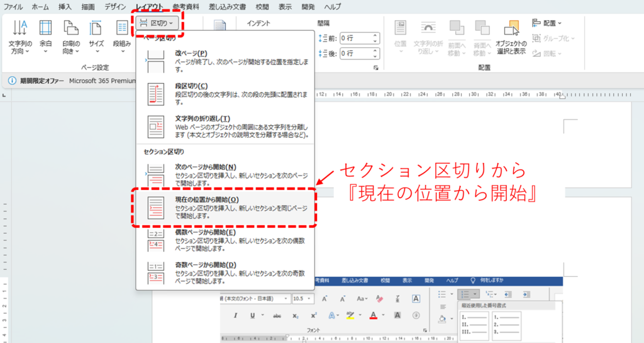
Task: Switch to the 挿入 ribbon tab
Action: (x=65, y=6)
